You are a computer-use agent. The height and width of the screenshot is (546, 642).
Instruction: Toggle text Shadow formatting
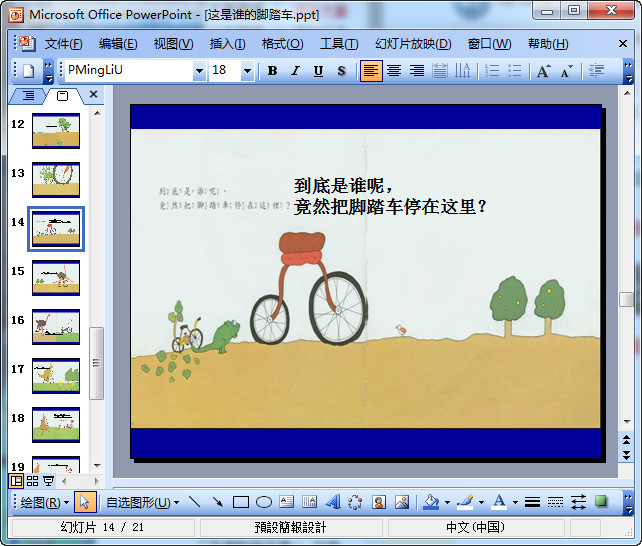click(x=341, y=71)
